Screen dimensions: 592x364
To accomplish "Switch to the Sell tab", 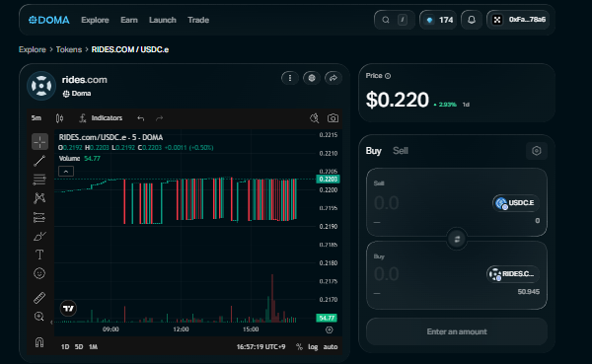I will coord(401,151).
